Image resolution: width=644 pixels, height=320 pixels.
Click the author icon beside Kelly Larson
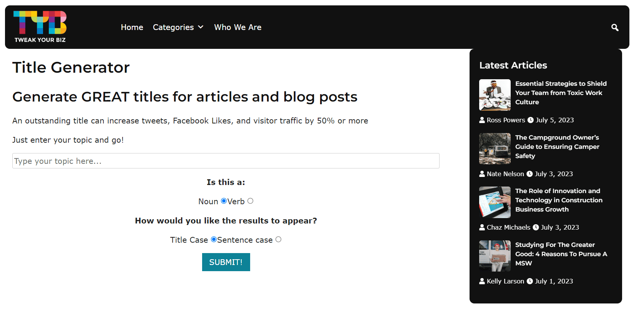click(482, 281)
